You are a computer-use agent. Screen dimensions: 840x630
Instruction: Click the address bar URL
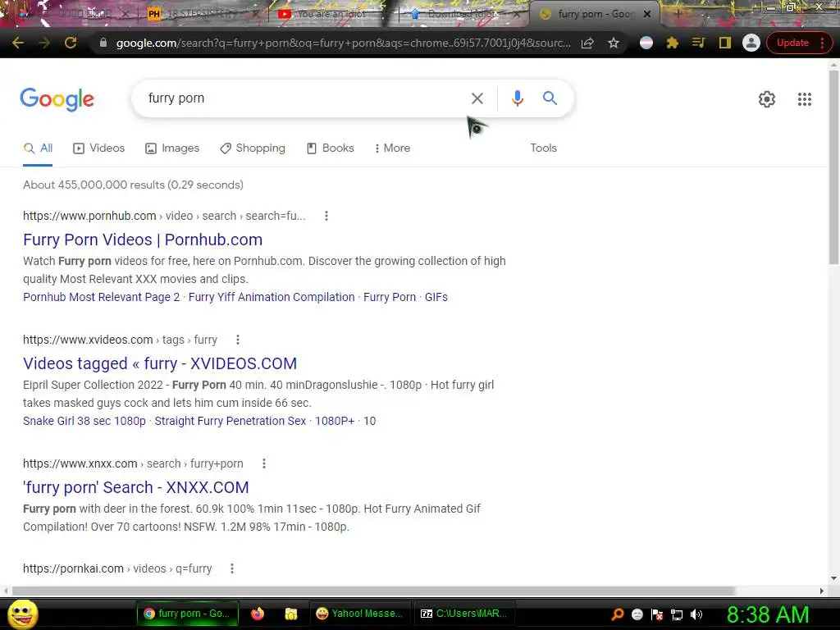tap(343, 43)
